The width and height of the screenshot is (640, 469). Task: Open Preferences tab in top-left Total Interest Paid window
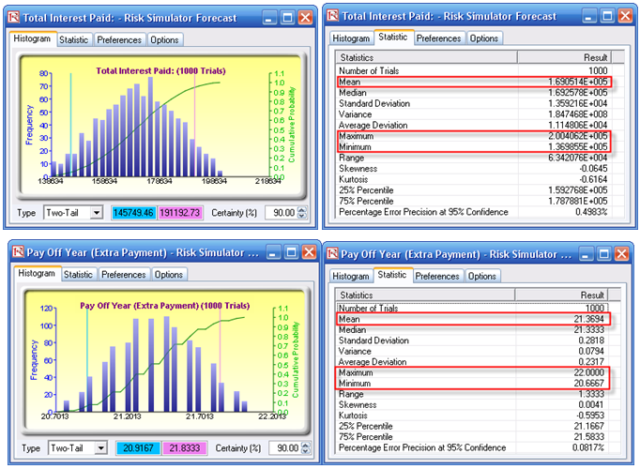pos(119,40)
